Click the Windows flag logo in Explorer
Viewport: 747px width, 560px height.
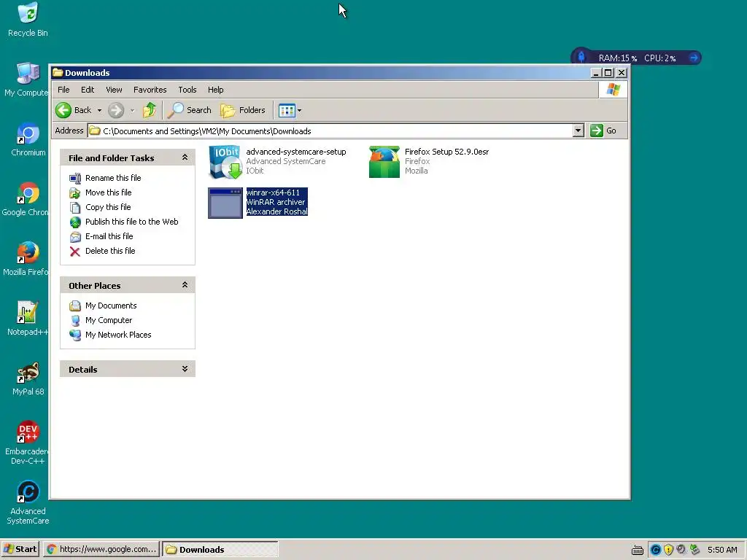(x=613, y=90)
